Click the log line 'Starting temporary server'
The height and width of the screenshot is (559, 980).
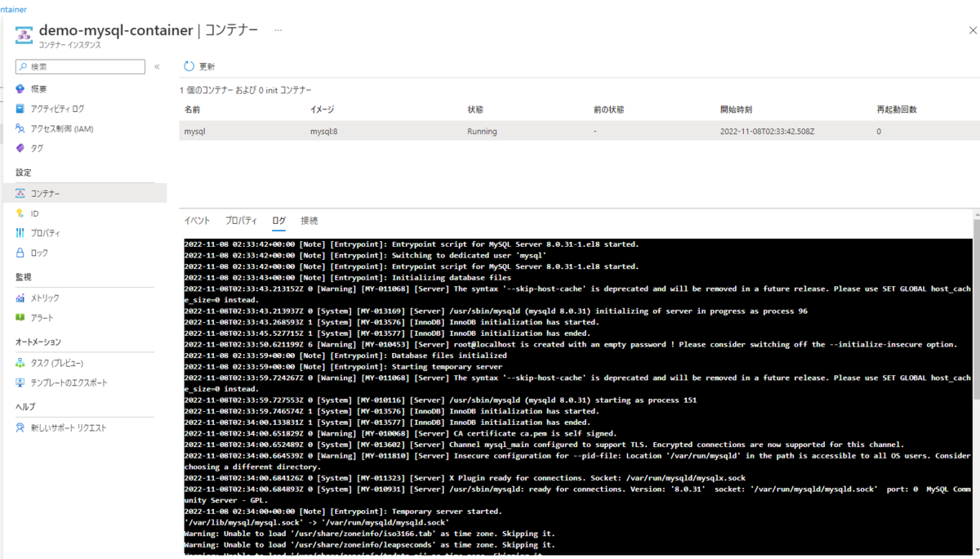(344, 367)
